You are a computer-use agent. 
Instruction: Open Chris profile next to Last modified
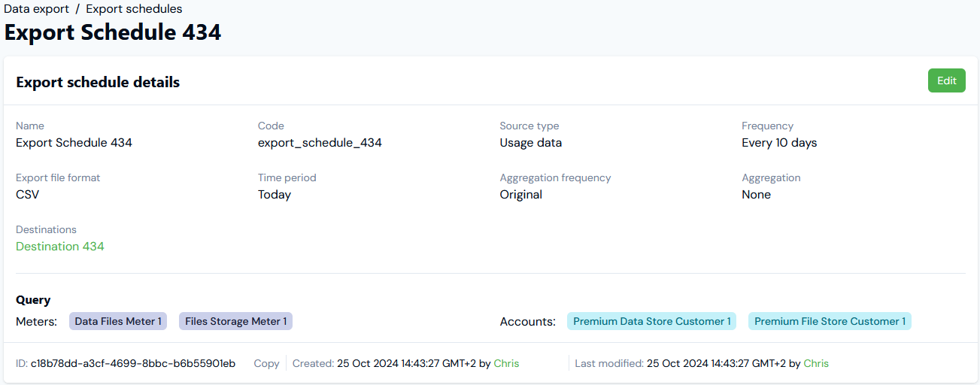(x=816, y=363)
